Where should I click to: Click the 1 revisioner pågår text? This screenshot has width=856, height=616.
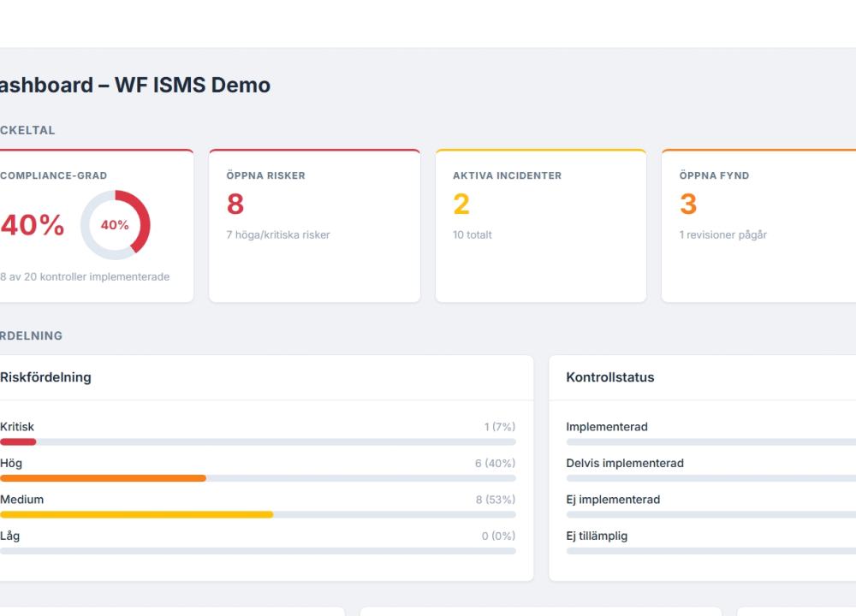(x=722, y=234)
